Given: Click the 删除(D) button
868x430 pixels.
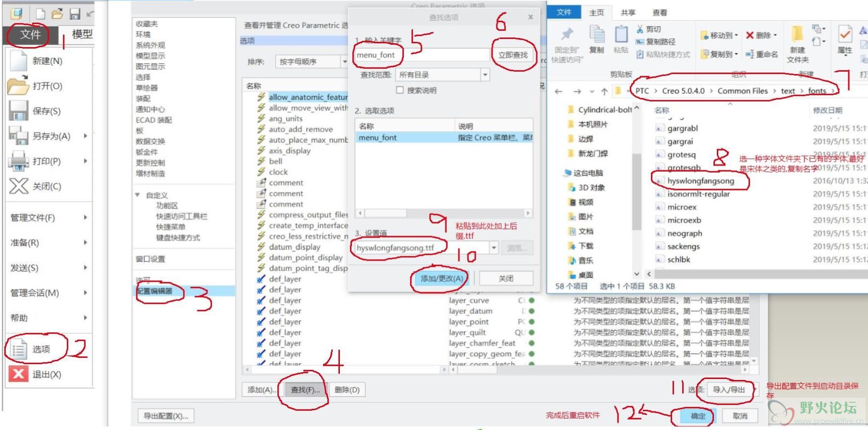Looking at the screenshot, I should (347, 390).
